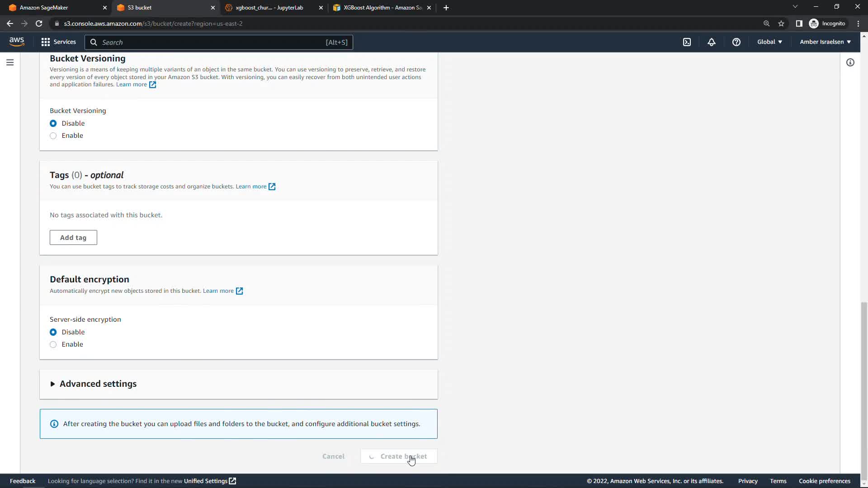Click Learn more link under Default encryption

(x=218, y=291)
